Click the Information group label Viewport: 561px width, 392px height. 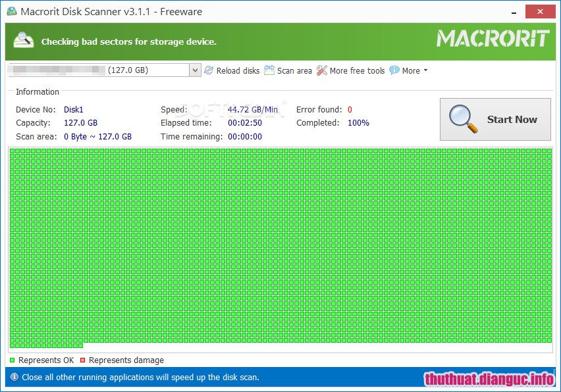pos(38,92)
